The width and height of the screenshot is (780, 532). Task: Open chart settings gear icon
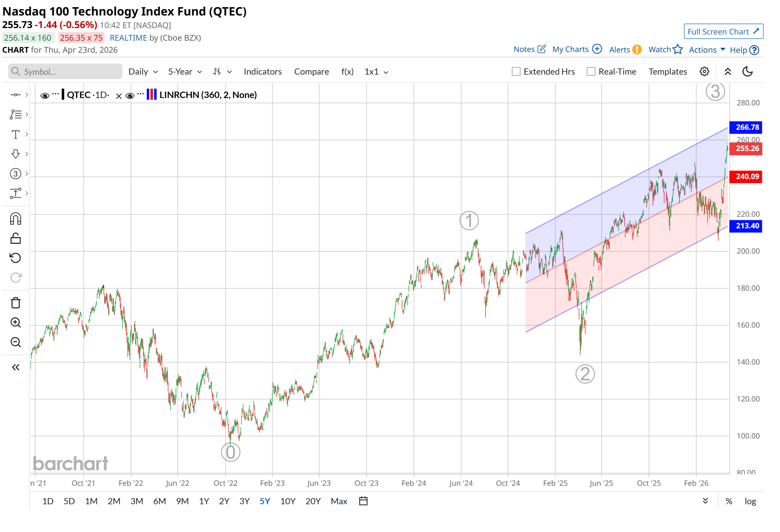(704, 71)
